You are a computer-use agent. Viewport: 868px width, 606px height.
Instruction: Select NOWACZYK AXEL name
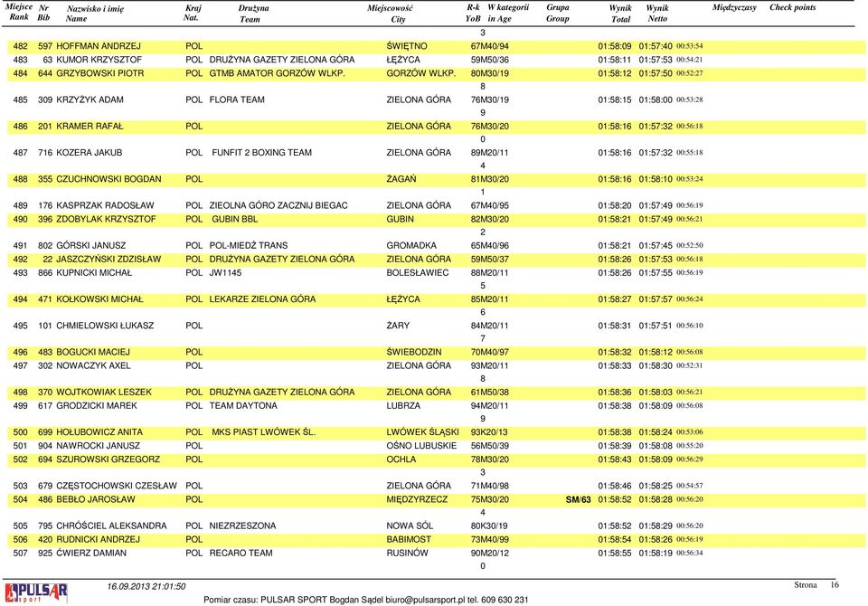click(x=93, y=365)
